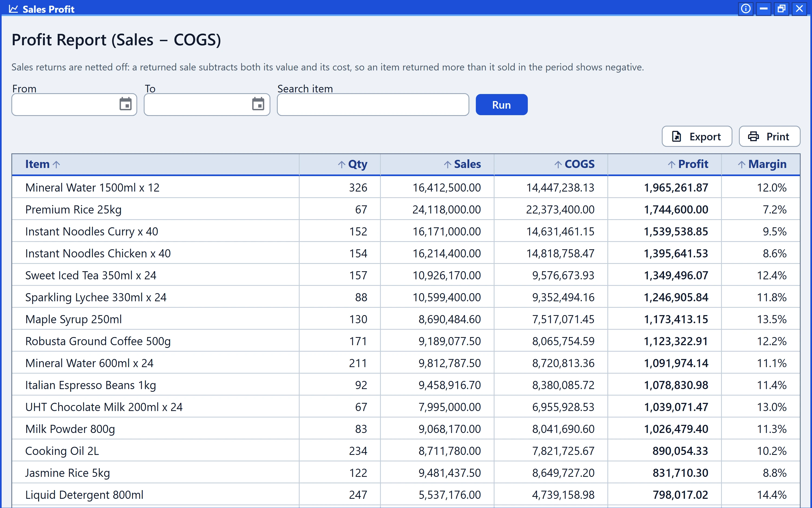812x508 pixels.
Task: Restore the Sales Profit window
Action: [x=781, y=8]
